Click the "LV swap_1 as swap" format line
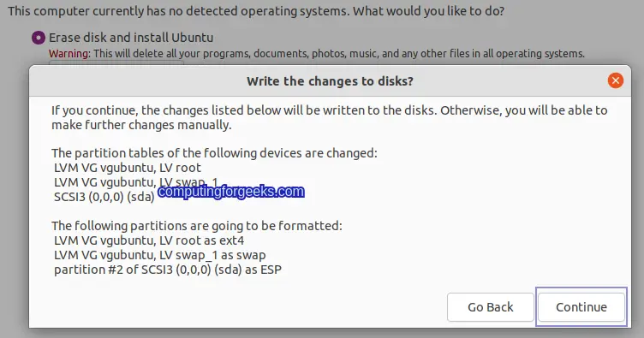This screenshot has height=338, width=644. tap(160, 255)
